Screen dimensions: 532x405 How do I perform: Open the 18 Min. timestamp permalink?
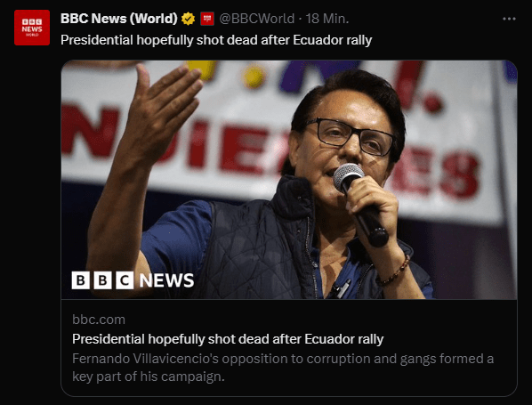click(x=327, y=19)
